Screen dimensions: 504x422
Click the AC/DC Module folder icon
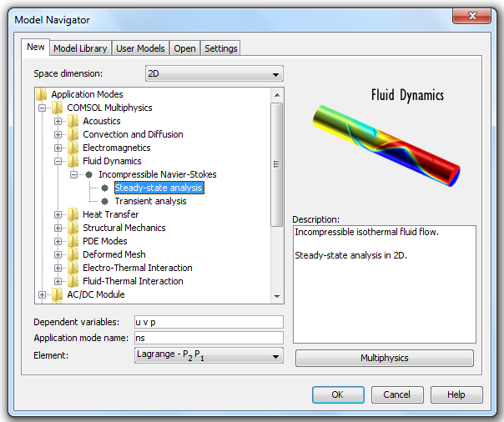pos(58,294)
